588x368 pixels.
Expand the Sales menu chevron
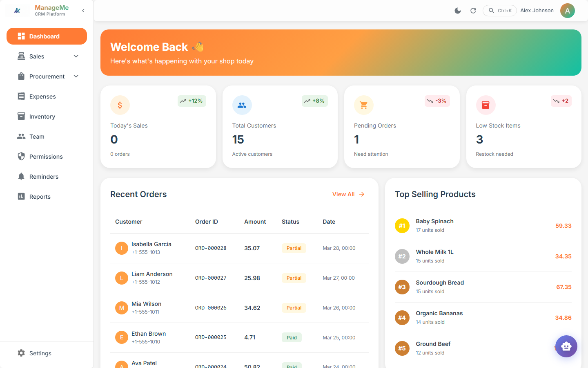(76, 56)
